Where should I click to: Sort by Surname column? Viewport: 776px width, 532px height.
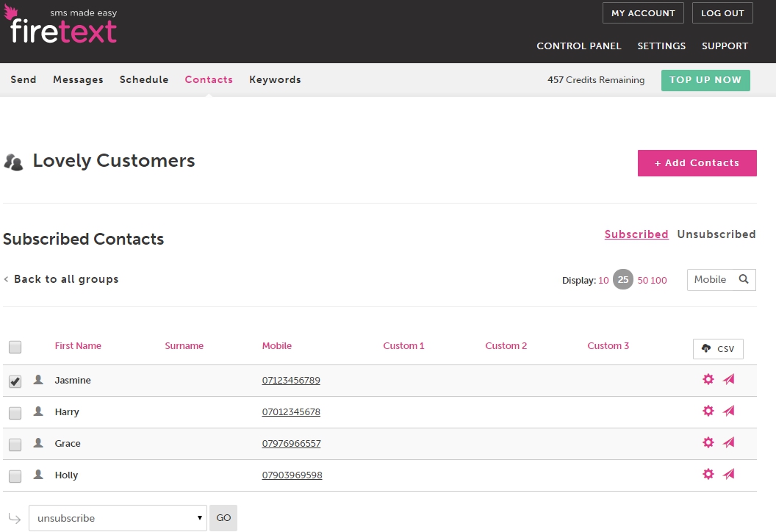tap(184, 345)
